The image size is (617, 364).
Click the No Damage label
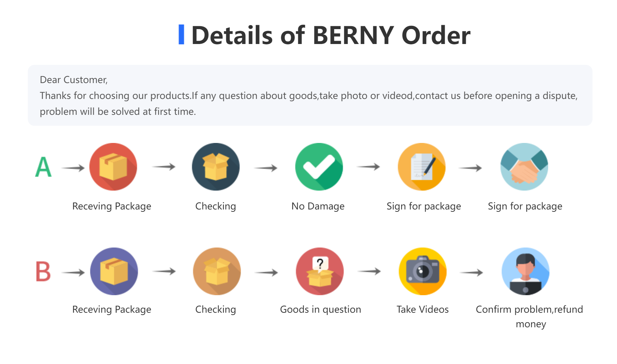318,206
